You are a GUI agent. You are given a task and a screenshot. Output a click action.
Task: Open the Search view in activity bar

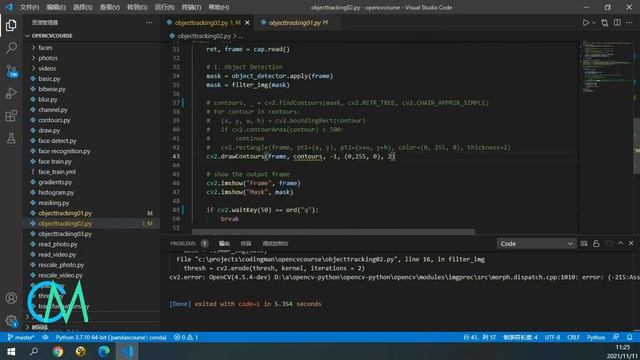click(x=11, y=48)
